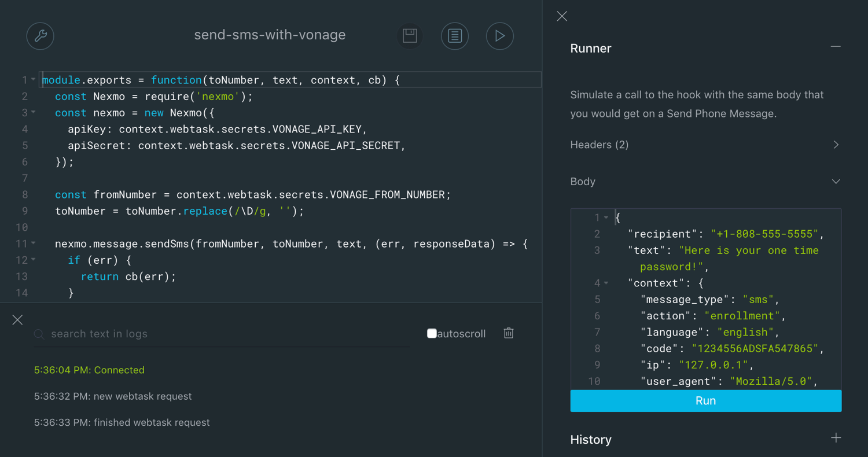Open the logs viewer icon
This screenshot has width=868, height=457.
point(455,36)
